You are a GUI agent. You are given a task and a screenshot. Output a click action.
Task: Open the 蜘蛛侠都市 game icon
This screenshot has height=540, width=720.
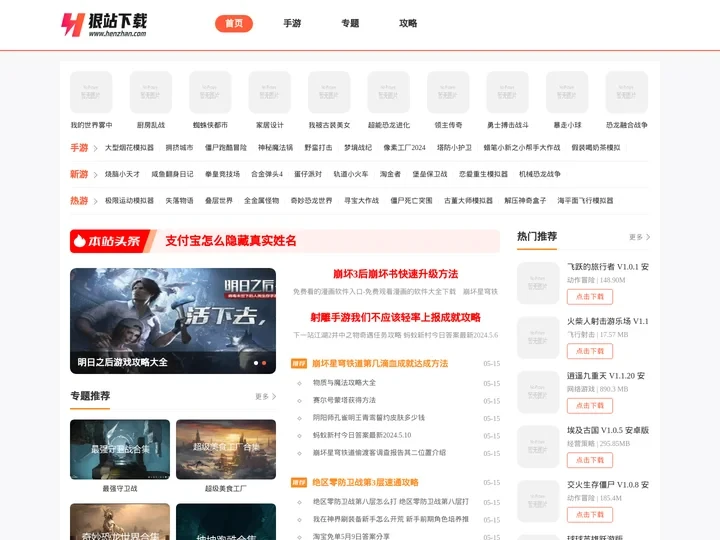[x=210, y=92]
